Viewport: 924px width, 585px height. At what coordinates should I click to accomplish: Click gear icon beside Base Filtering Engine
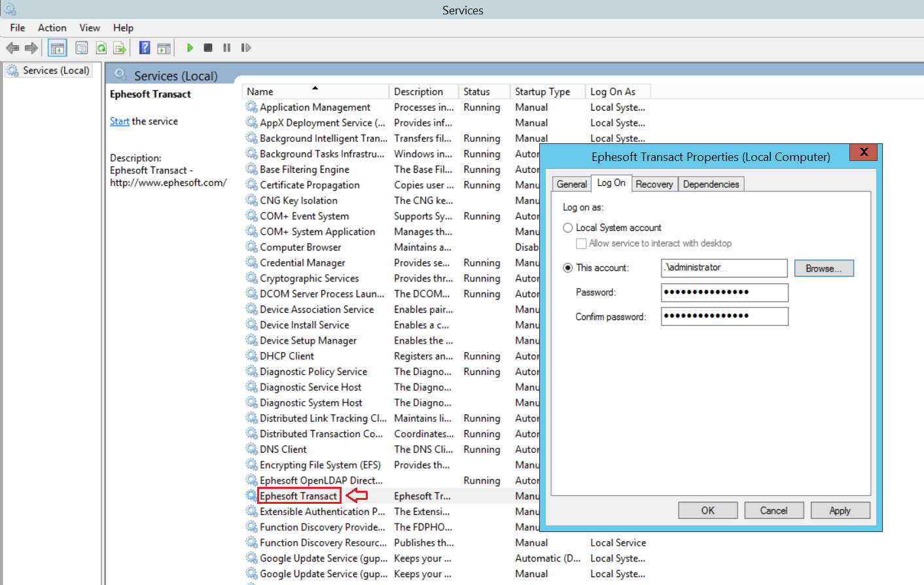(251, 169)
